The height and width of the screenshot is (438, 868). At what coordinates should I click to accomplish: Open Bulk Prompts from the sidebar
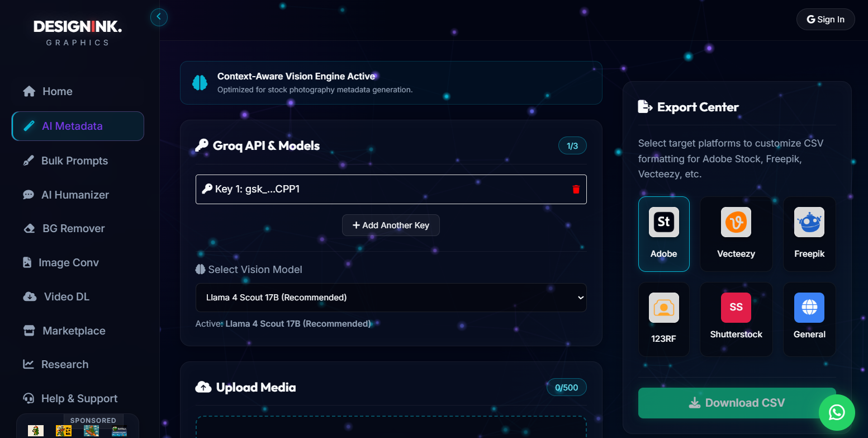tap(78, 161)
